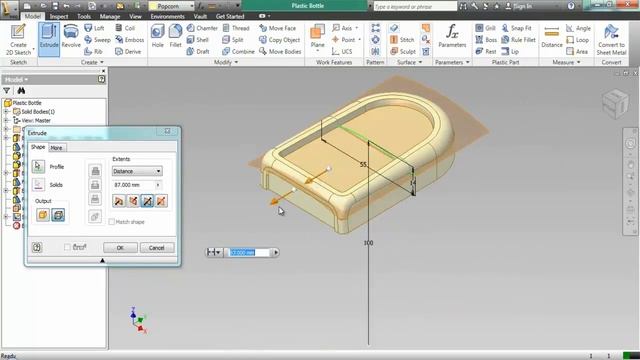Toggle the preview checkbox in Extrude dialog
Screen dimensions: 640x360
(67, 247)
